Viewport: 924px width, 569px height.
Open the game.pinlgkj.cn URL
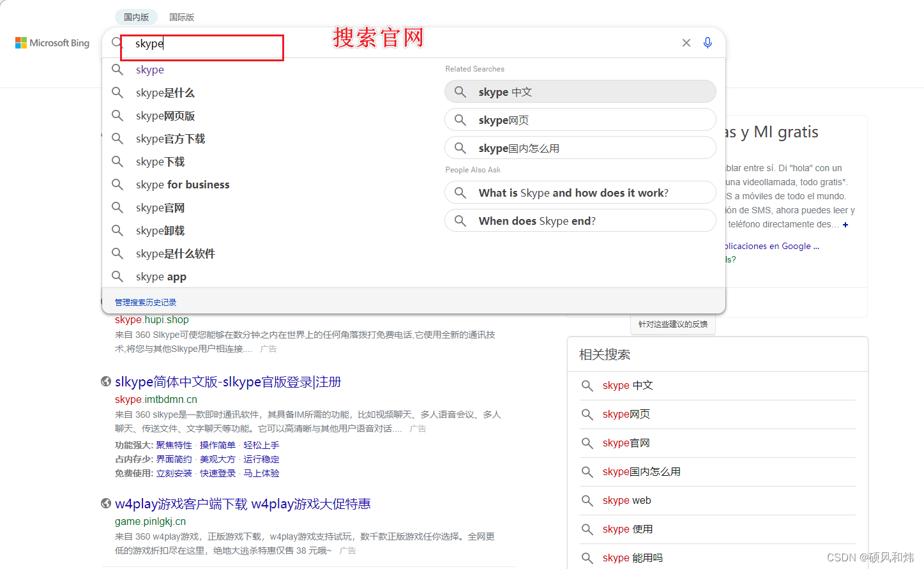pos(150,521)
